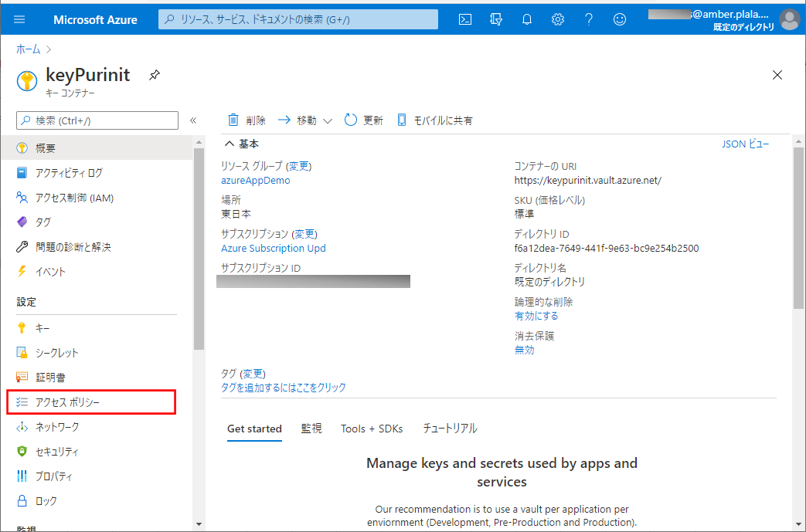Click the 証明書 certificate icon
Image resolution: width=806 pixels, height=532 pixels.
tap(22, 378)
